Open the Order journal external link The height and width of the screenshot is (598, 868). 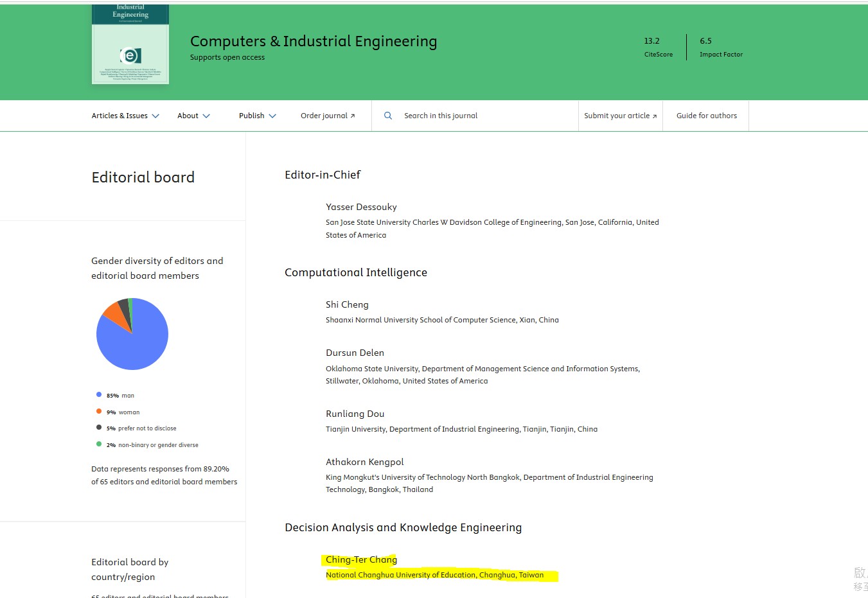tap(328, 116)
